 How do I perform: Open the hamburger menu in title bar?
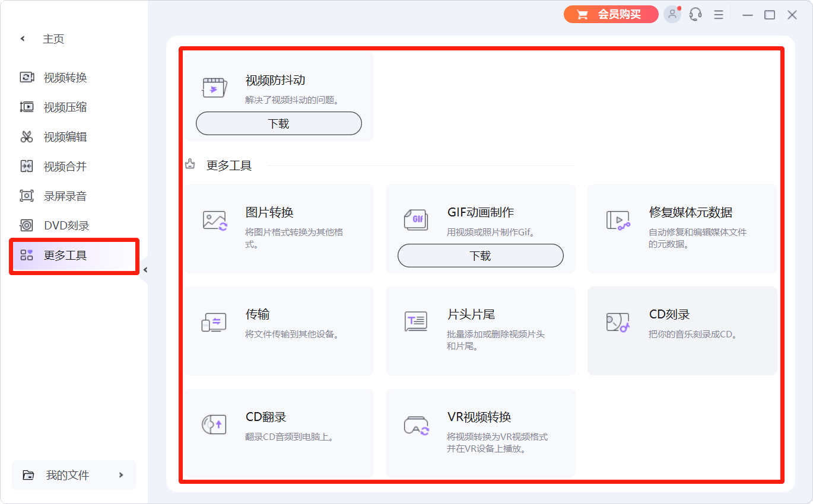(x=718, y=14)
